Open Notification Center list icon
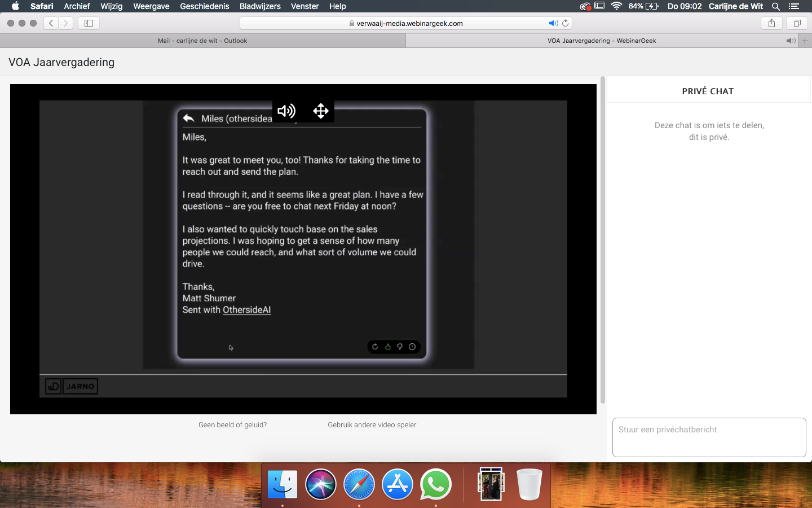The image size is (812, 508). click(794, 6)
